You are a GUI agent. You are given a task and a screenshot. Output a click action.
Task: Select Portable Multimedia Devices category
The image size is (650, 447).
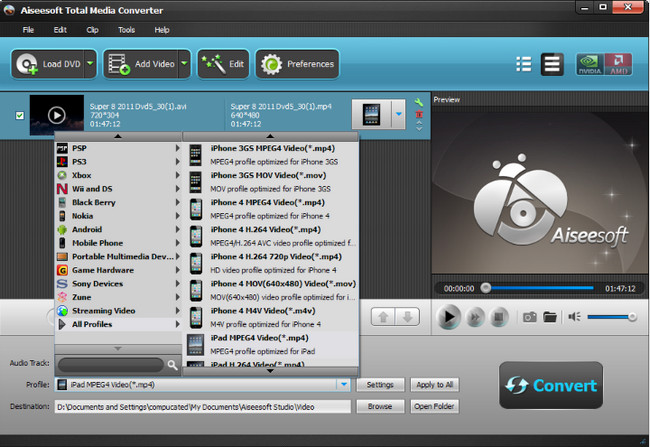(119, 256)
